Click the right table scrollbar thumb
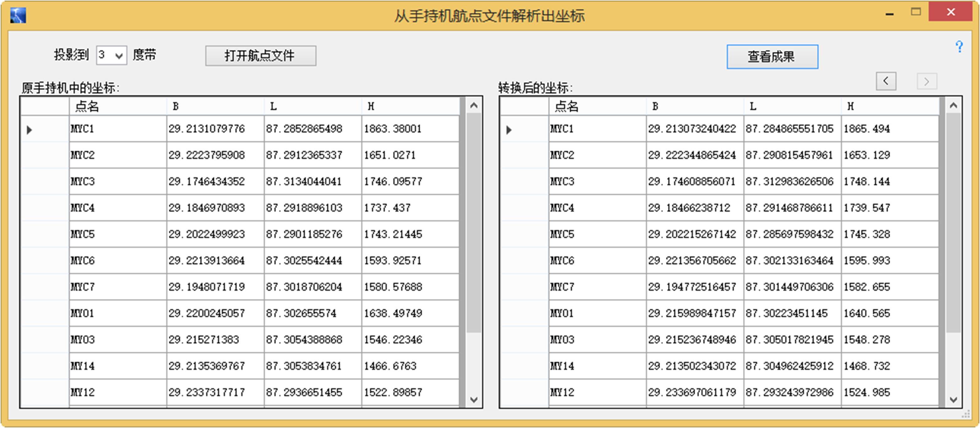This screenshot has height=428, width=980. 953,223
